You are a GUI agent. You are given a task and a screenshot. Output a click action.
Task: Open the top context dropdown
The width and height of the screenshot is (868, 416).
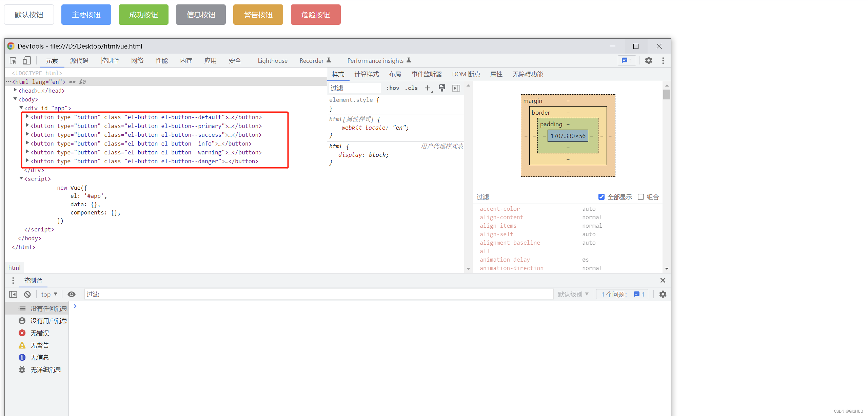[49, 294]
